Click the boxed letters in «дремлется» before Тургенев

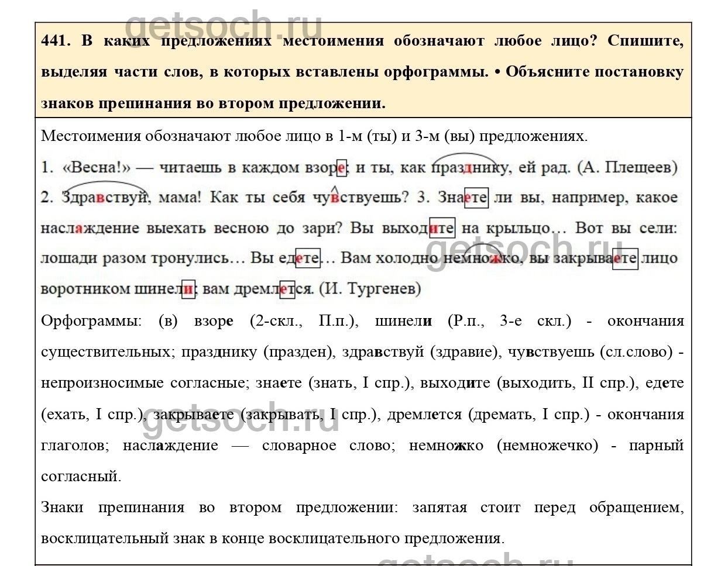[x=287, y=289]
